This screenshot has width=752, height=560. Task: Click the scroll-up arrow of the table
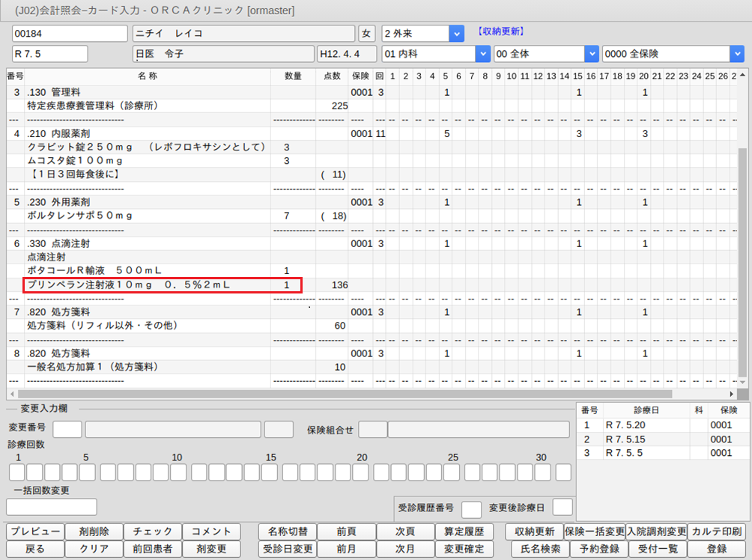point(742,76)
